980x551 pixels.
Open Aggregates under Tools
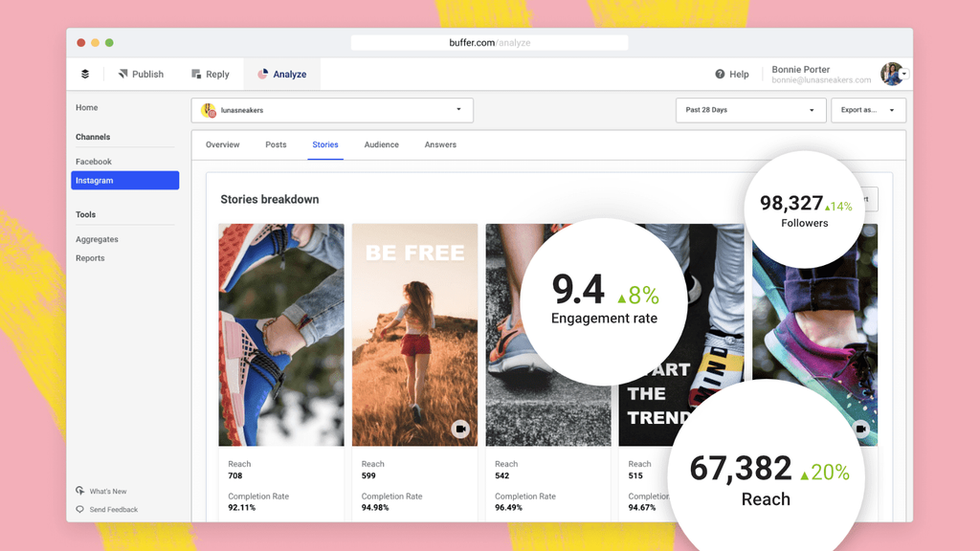(x=97, y=239)
